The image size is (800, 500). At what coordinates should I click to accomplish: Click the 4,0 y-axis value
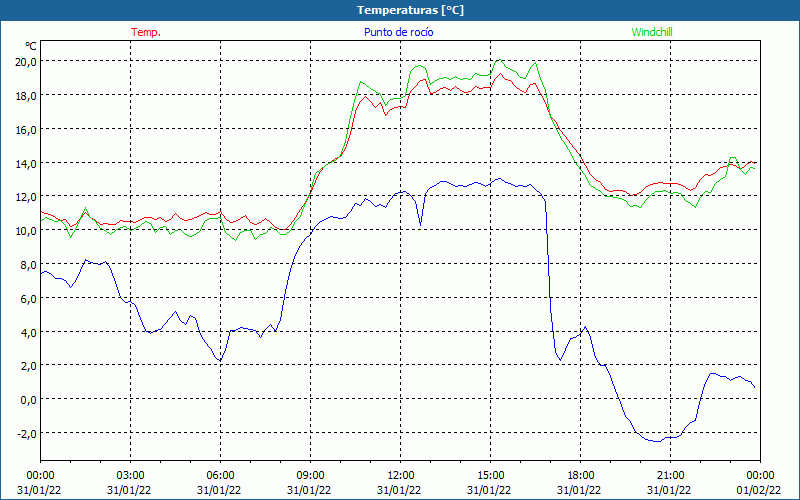(x=29, y=333)
